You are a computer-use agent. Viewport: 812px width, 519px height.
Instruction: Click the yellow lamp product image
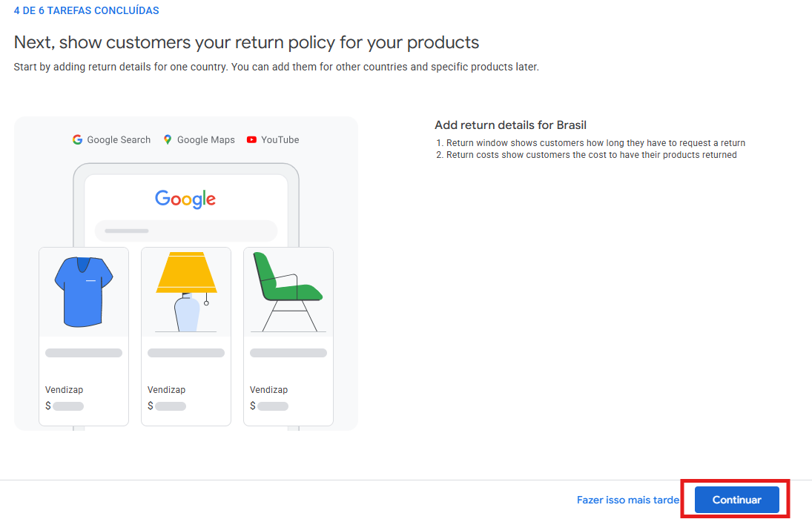pos(186,291)
